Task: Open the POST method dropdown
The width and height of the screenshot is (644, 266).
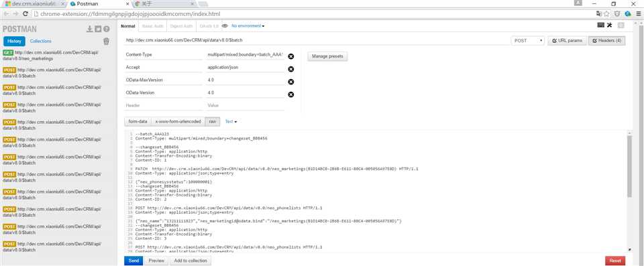Action: point(528,41)
